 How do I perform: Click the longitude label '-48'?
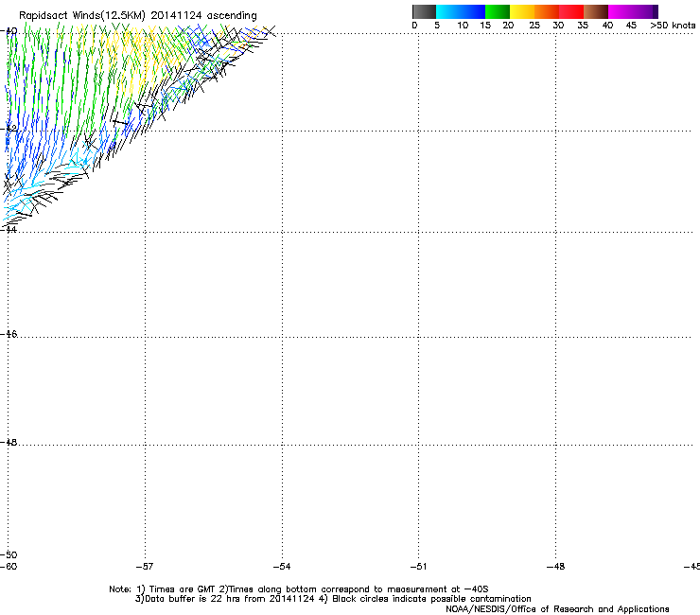(556, 567)
